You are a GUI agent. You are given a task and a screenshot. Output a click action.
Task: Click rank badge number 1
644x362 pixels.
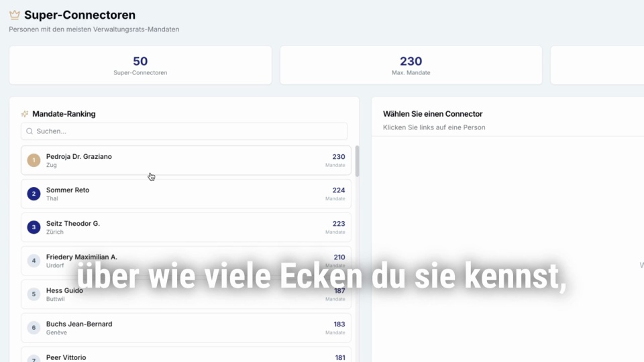(34, 160)
